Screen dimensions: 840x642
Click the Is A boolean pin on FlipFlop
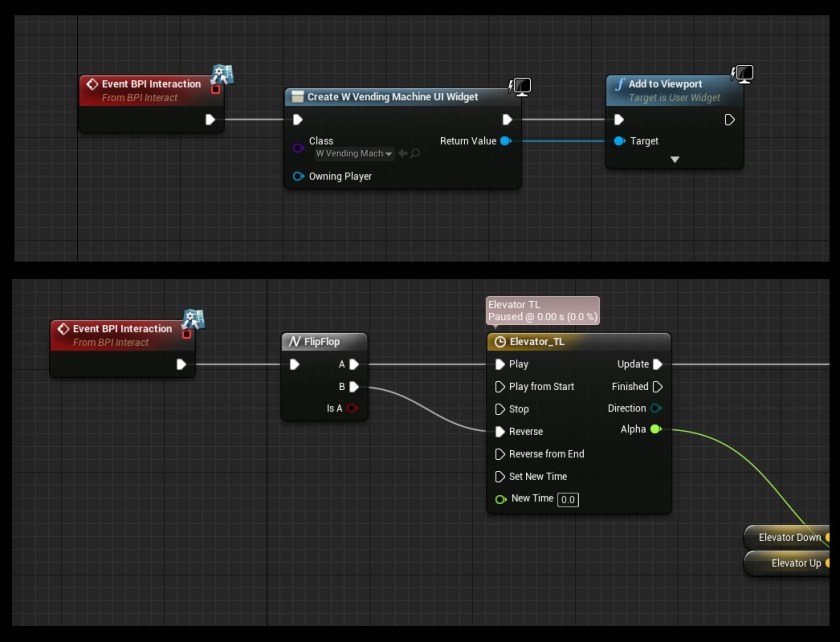point(353,408)
